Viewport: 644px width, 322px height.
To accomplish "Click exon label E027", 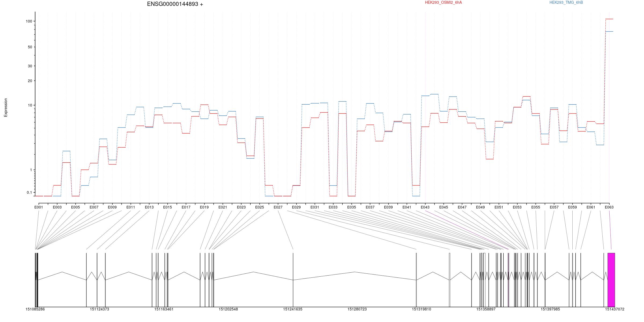I will (x=278, y=207).
